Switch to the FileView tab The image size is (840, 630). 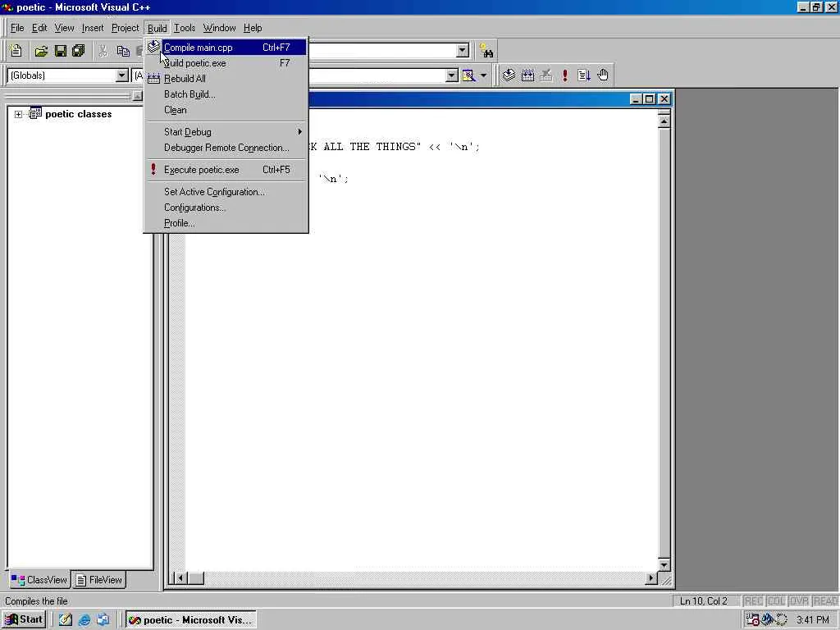(99, 580)
